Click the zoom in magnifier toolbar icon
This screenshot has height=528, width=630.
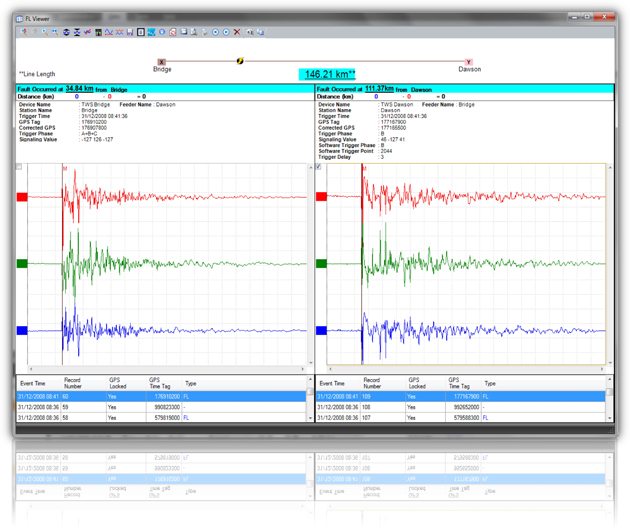coord(44,32)
